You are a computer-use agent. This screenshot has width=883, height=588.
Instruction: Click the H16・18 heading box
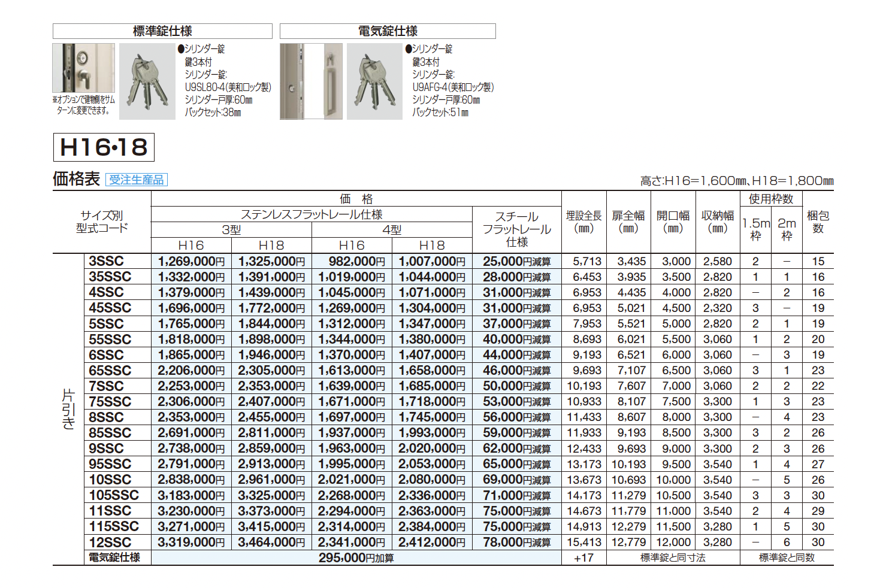tap(104, 147)
